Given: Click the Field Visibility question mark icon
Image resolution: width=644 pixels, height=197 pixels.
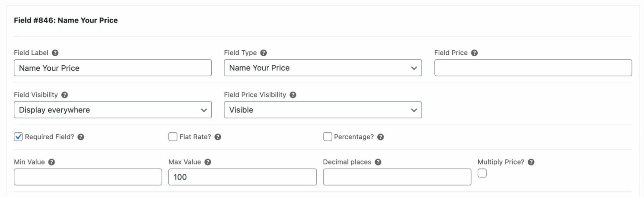Looking at the screenshot, I should tap(65, 95).
